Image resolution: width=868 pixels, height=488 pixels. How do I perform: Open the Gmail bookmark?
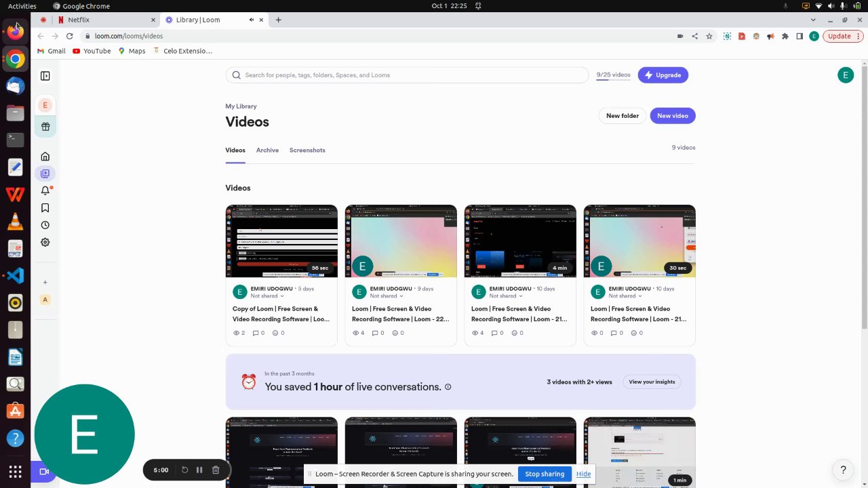pos(52,51)
